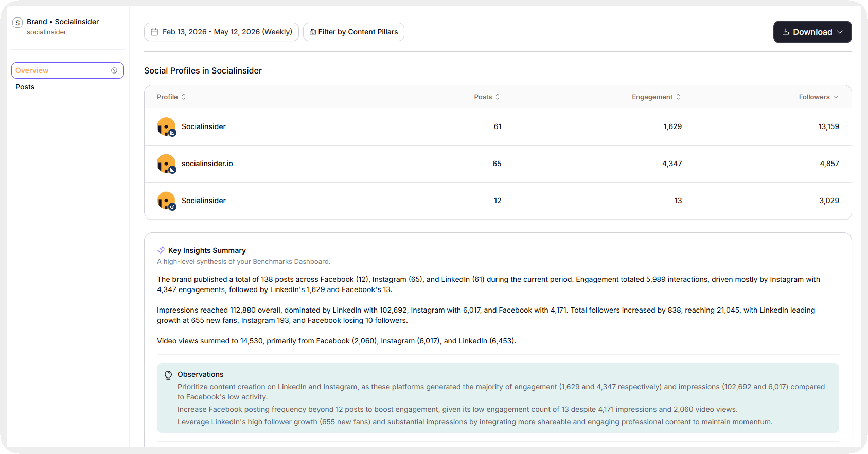Screen dimensions: 868x454
Task: Open the help icon next to Overview
Action: (114, 70)
